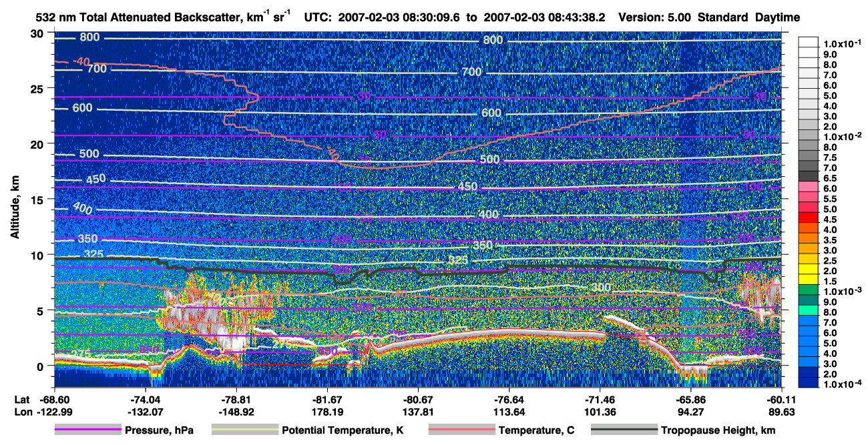
Task: Click altitude axis tick label 20
Action: 39,144
